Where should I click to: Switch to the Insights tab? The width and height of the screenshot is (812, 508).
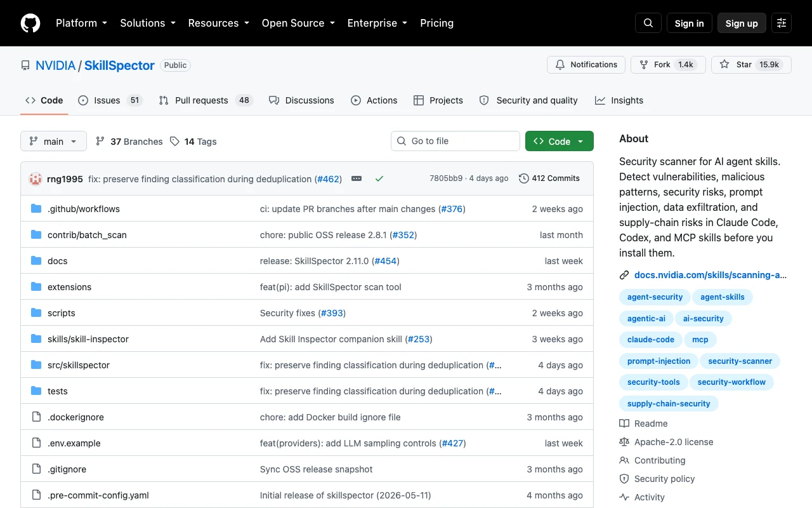click(x=619, y=100)
